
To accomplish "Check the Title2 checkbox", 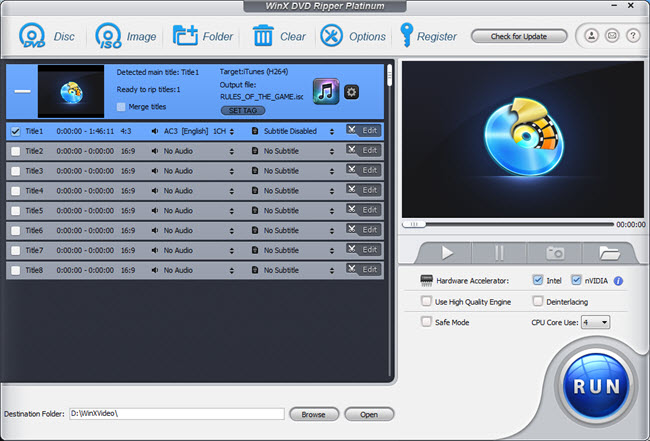I will click(16, 151).
